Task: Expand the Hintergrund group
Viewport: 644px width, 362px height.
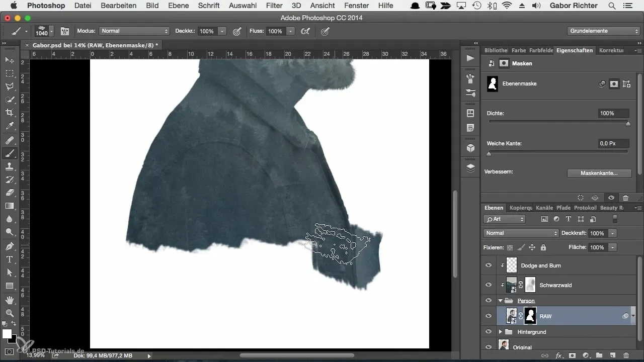Action: 500,332
